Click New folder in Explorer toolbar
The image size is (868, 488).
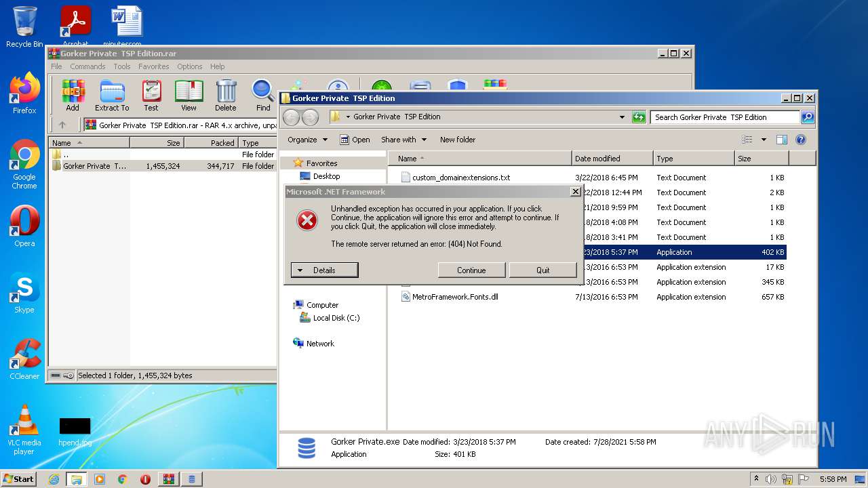point(458,140)
